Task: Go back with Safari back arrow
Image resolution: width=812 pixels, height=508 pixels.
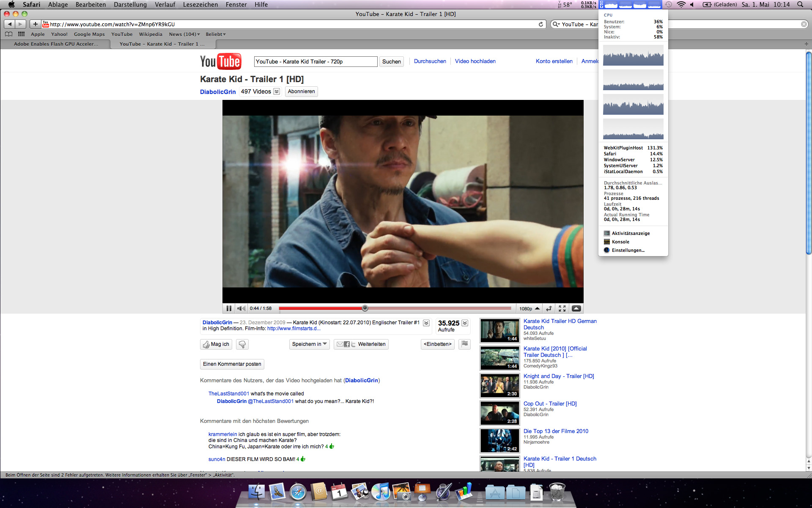Action: (10, 24)
